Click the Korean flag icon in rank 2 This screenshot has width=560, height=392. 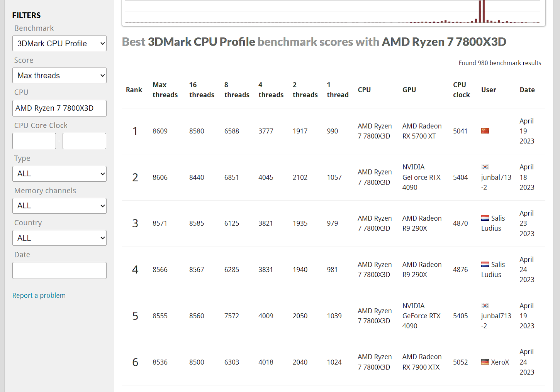click(485, 167)
